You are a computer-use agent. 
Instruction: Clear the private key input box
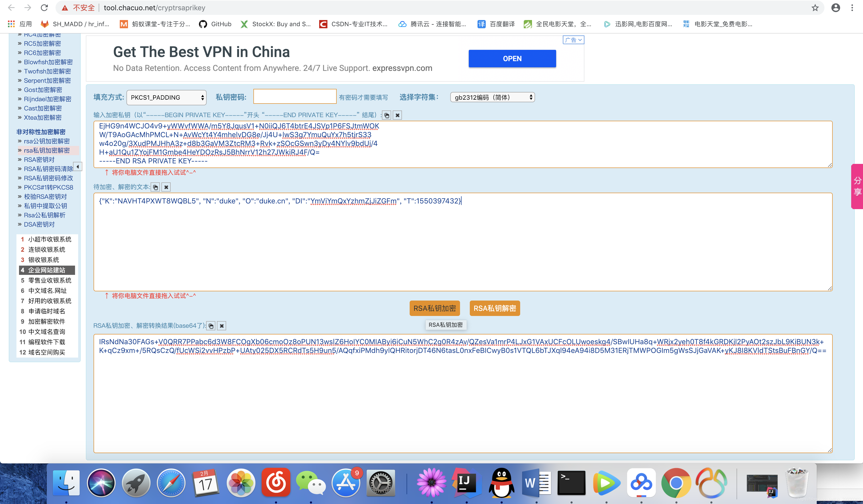(397, 115)
